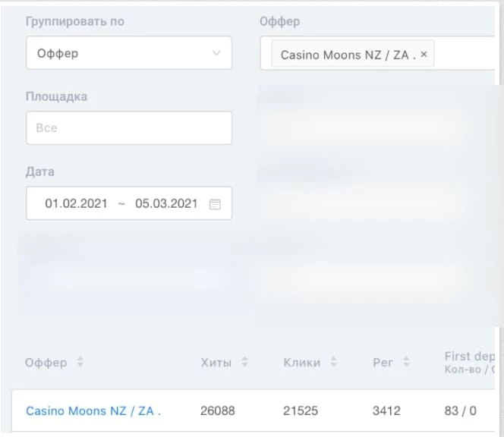504x437 pixels.
Task: Set the end date 05.03.2021
Action: (x=166, y=203)
